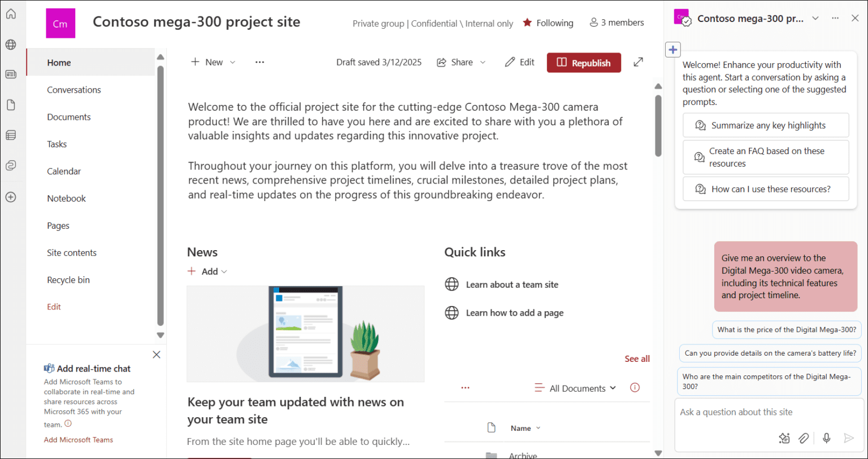This screenshot has width=868, height=459.
Task: Click the Ask a question about this site field
Action: (736, 412)
